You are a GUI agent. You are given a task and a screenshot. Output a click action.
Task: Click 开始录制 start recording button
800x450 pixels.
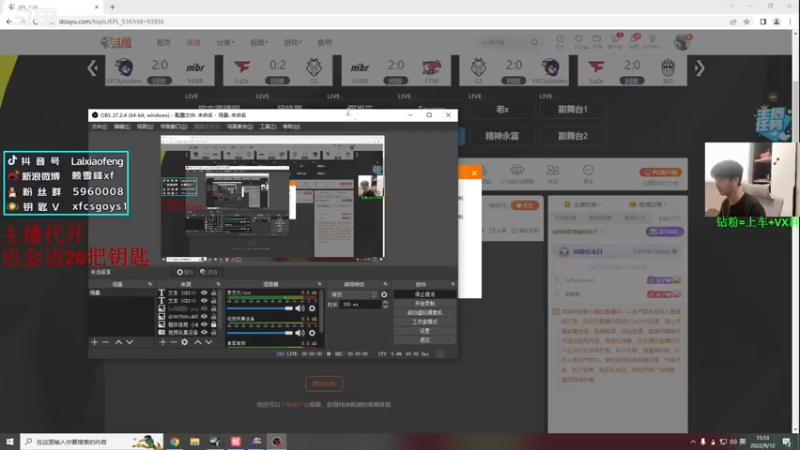(x=424, y=304)
